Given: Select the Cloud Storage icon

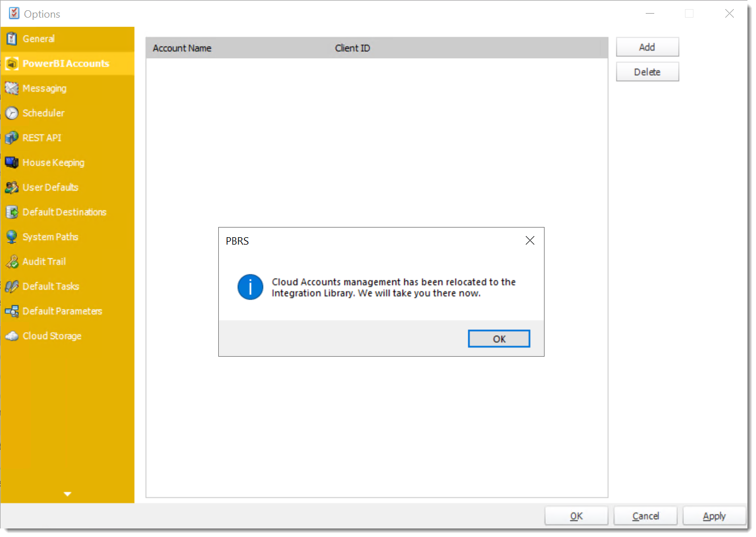Looking at the screenshot, I should [x=13, y=336].
